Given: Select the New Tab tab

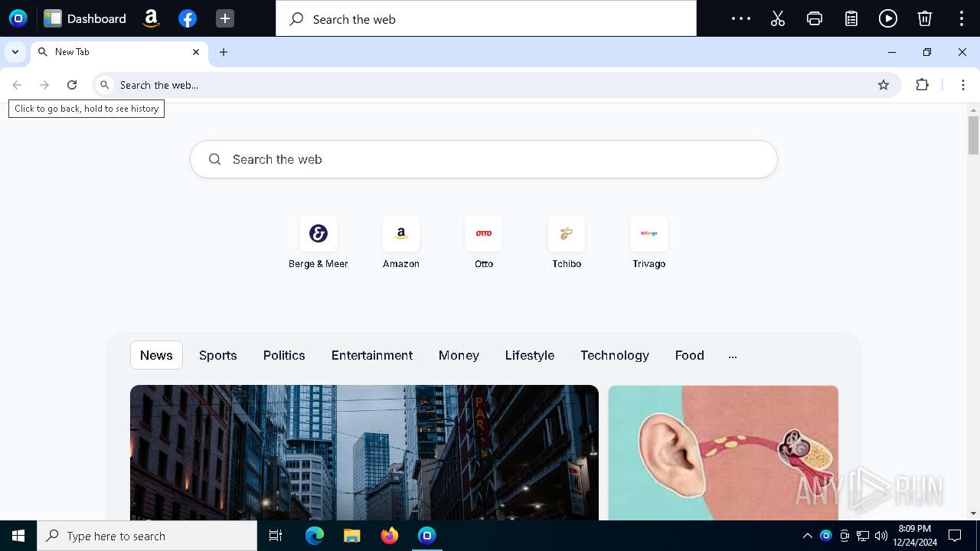Looking at the screenshot, I should tap(119, 52).
